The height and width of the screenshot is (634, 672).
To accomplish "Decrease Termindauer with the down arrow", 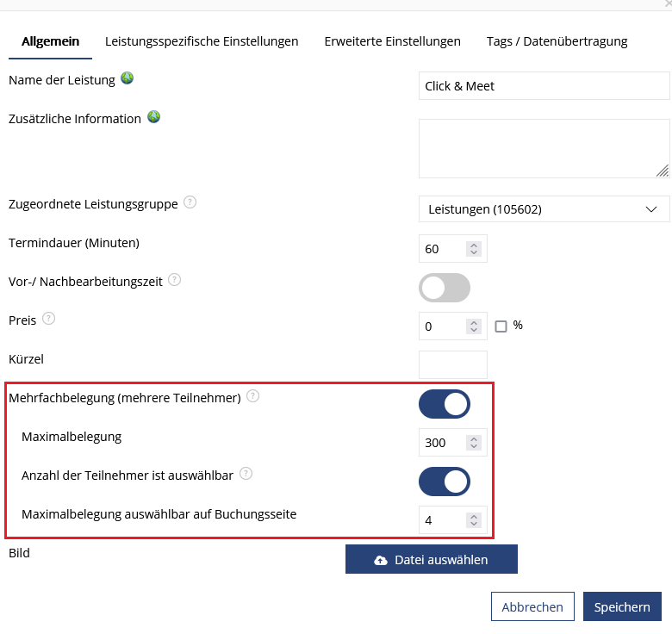I will tap(474, 252).
